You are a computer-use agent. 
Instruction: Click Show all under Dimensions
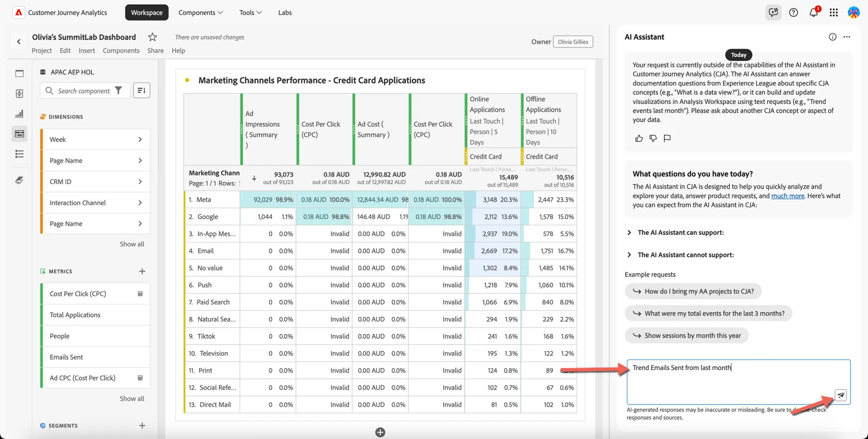[132, 244]
